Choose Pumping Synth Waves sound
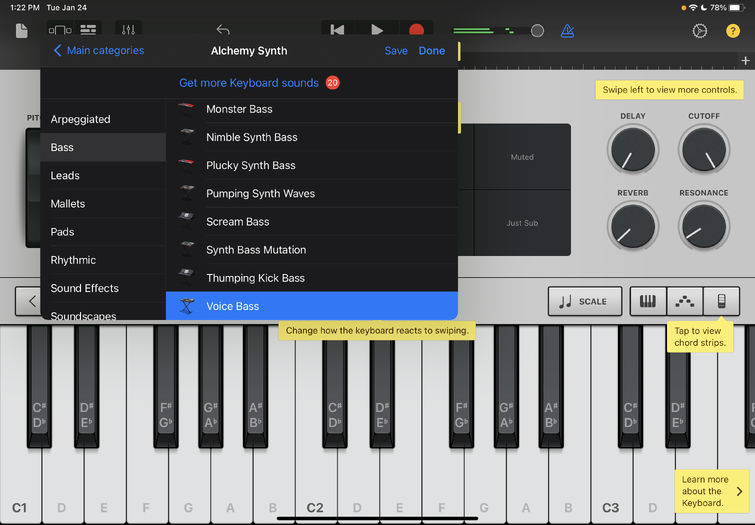The height and width of the screenshot is (525, 755). click(312, 194)
